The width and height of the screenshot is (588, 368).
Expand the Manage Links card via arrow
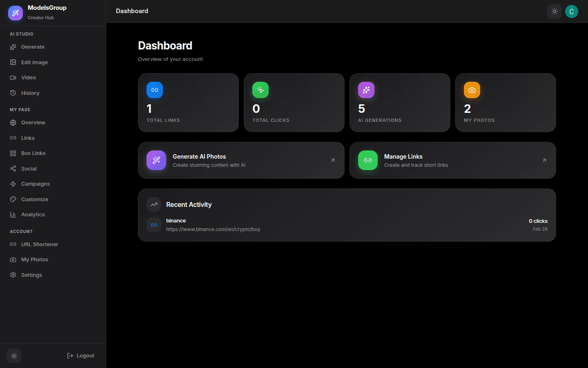coord(544,160)
